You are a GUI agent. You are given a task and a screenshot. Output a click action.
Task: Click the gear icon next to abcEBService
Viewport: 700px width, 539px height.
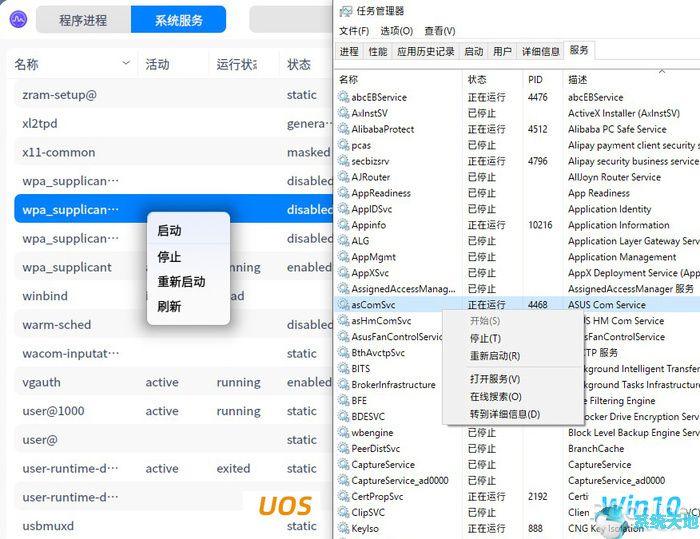click(x=343, y=97)
